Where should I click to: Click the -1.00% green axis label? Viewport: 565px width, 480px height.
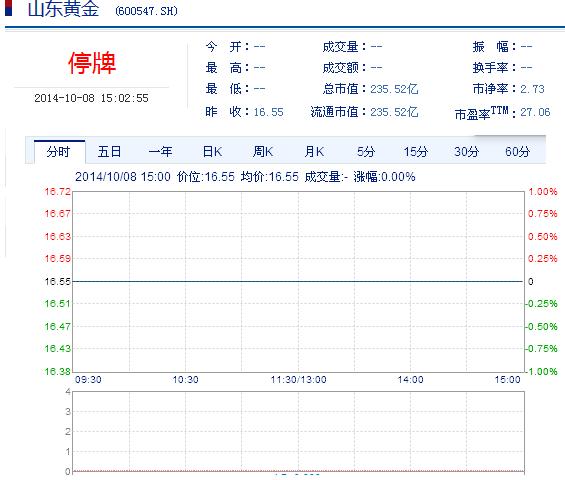click(x=541, y=371)
